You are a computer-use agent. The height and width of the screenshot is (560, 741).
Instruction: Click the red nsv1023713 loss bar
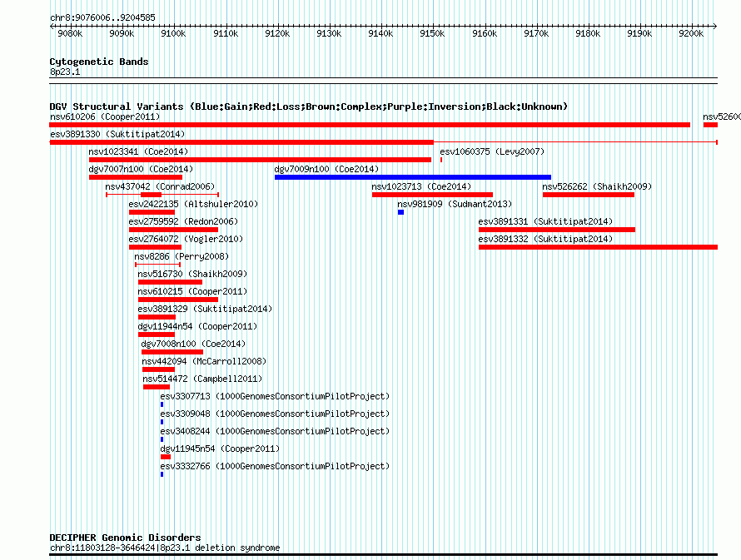point(432,195)
